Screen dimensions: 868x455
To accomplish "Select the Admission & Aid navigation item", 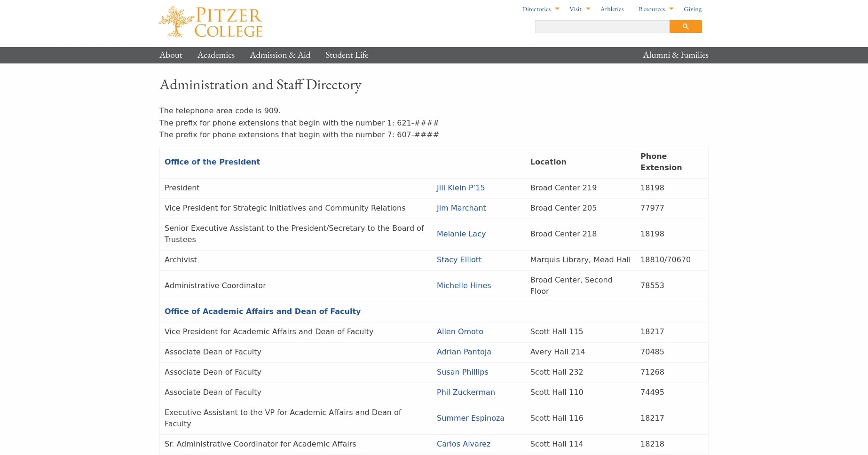I will tap(280, 55).
